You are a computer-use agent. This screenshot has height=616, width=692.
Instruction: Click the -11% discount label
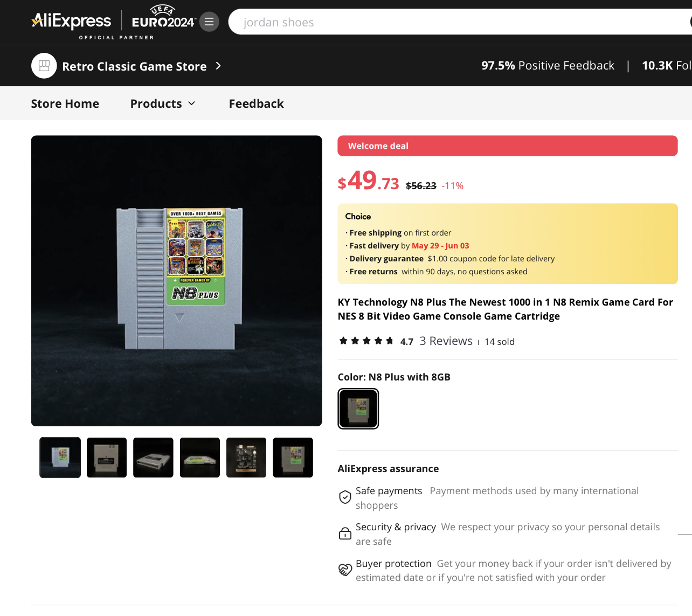pos(453,186)
